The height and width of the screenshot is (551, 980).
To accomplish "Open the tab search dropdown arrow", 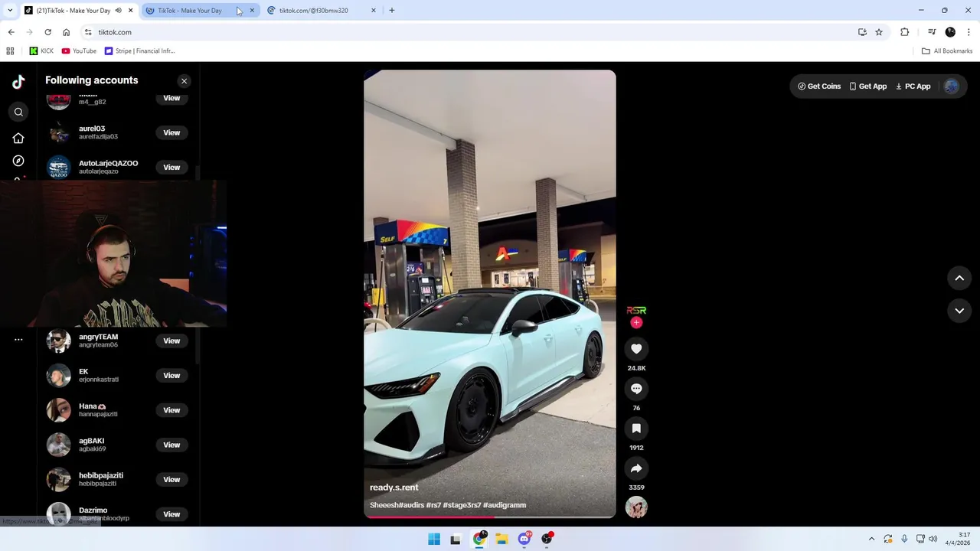I will (10, 11).
